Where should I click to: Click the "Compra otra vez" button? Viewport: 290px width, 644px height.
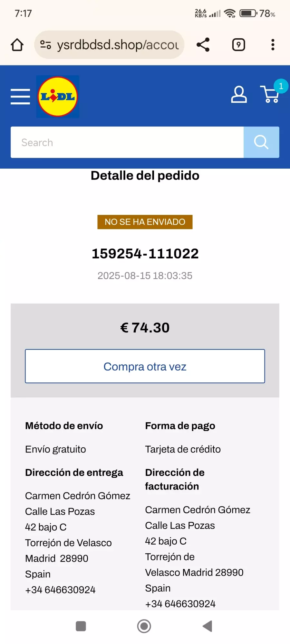[x=145, y=366]
